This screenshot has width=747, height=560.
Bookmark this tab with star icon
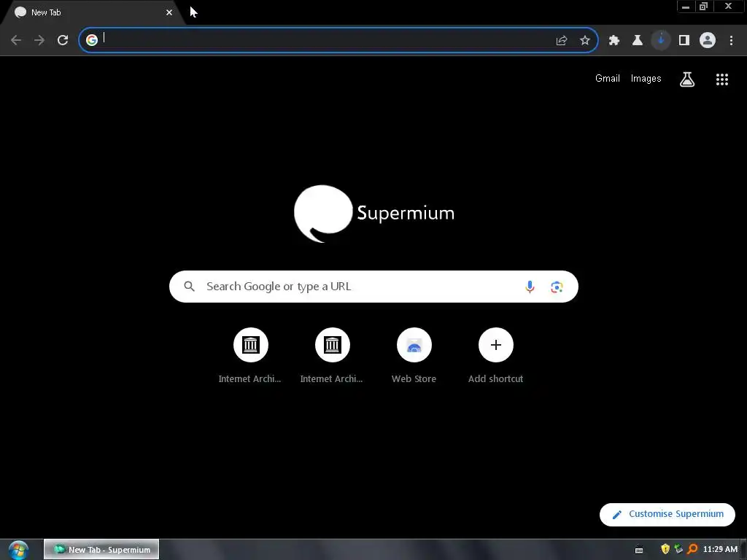pos(585,41)
